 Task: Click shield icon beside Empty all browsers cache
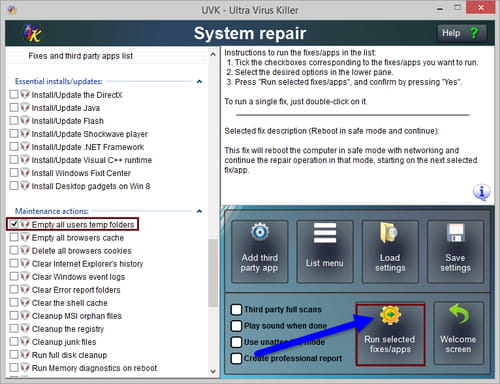(x=25, y=237)
